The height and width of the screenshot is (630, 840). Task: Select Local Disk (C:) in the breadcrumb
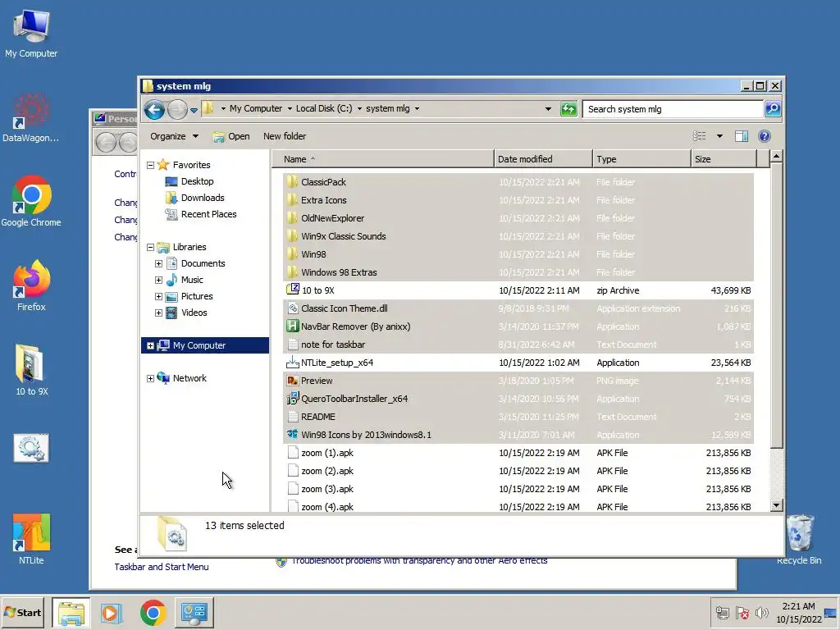click(324, 108)
